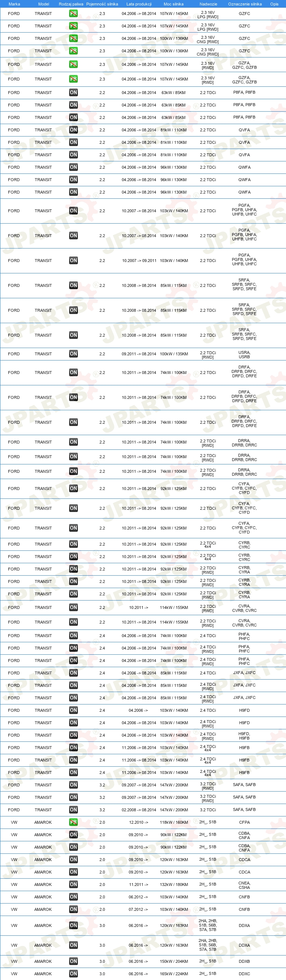Image resolution: width=286 pixels, height=980 pixels.
Task: Click the Oznaczenie silnika column header
Action: tap(245, 4)
